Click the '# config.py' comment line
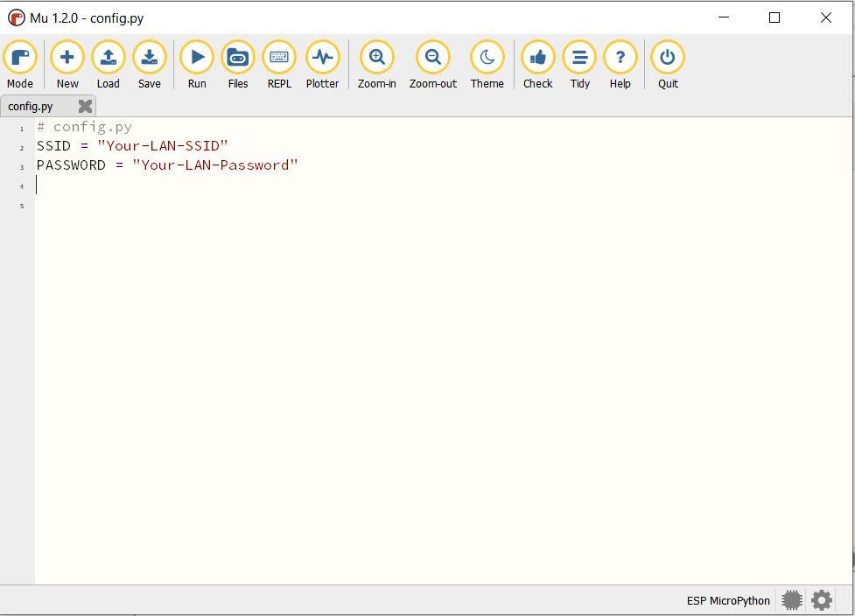Image resolution: width=855 pixels, height=616 pixels. (x=85, y=127)
